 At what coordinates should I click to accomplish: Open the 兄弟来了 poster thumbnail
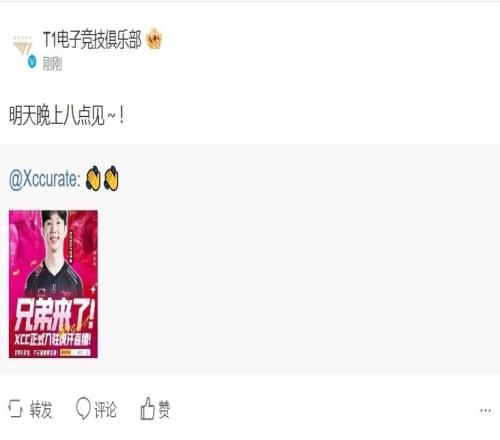[x=53, y=284]
